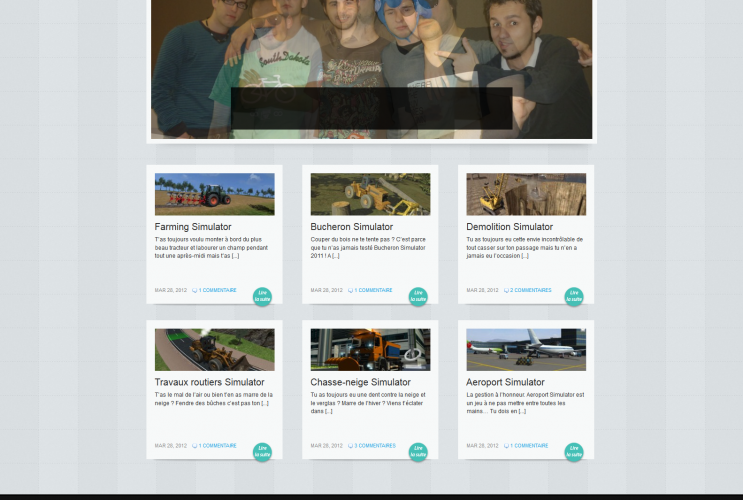
Task: Click 'Lire la suite' badge on Travaux routiers
Action: pyautogui.click(x=262, y=452)
